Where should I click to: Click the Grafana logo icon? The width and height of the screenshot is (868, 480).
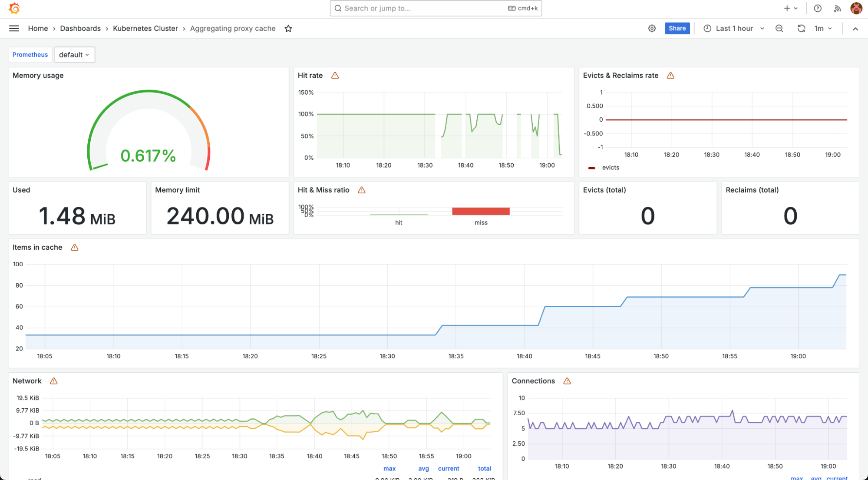[x=14, y=8]
